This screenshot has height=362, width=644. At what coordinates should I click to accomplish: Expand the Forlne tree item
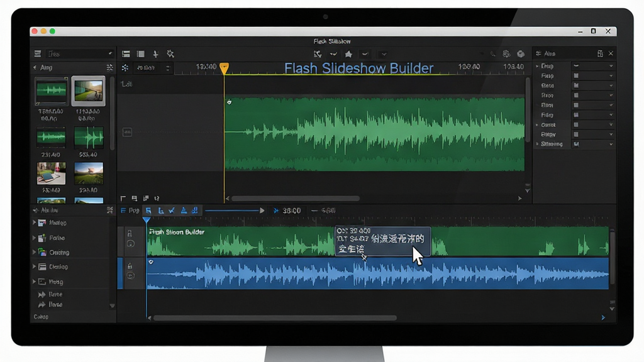pyautogui.click(x=35, y=238)
